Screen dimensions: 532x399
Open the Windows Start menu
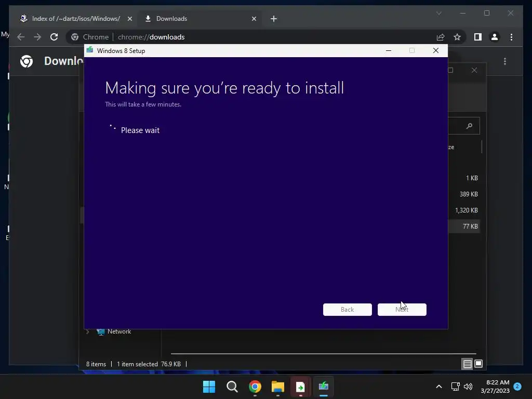209,387
